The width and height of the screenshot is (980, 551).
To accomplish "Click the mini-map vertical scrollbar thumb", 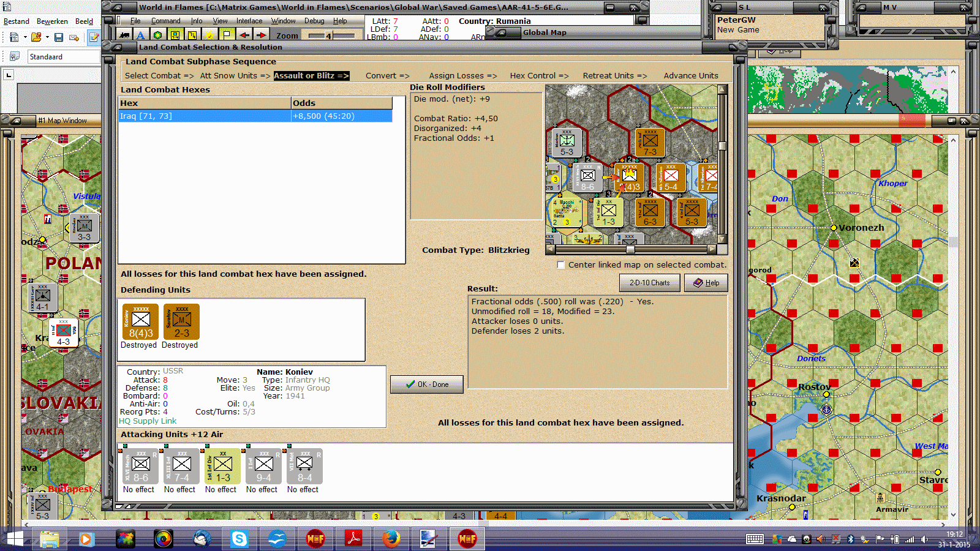I will click(723, 146).
